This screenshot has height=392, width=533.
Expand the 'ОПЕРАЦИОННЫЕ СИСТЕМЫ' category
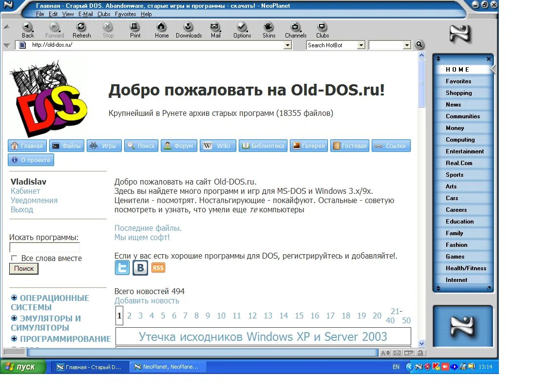coord(14,298)
